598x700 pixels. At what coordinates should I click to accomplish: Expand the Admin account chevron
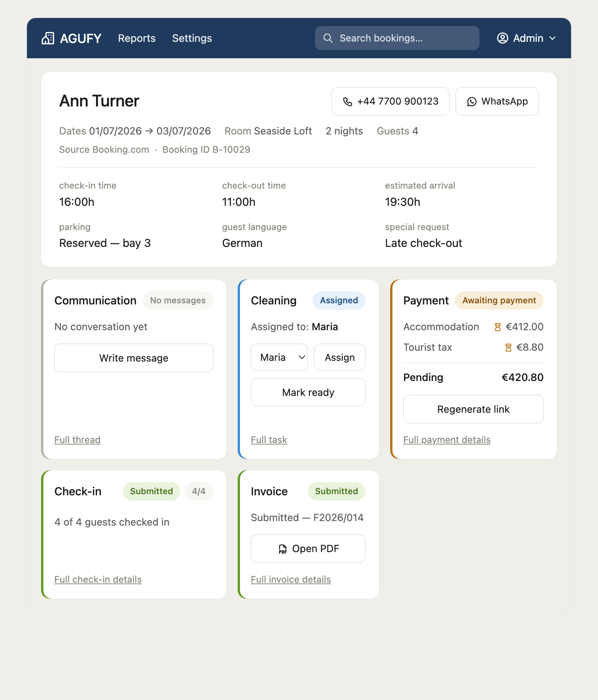tap(552, 38)
